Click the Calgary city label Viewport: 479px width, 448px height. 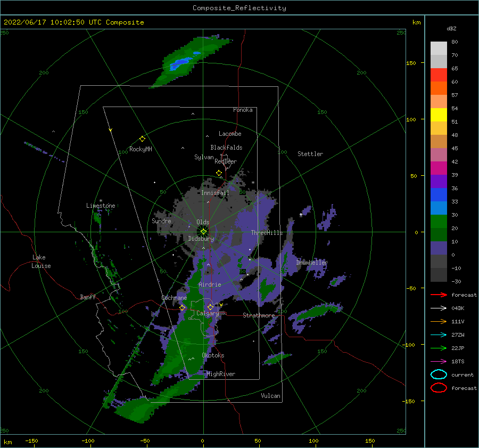(x=208, y=313)
